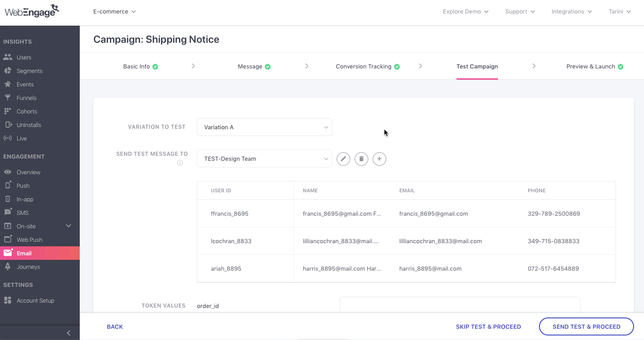Open the Variation A select box

click(x=265, y=127)
